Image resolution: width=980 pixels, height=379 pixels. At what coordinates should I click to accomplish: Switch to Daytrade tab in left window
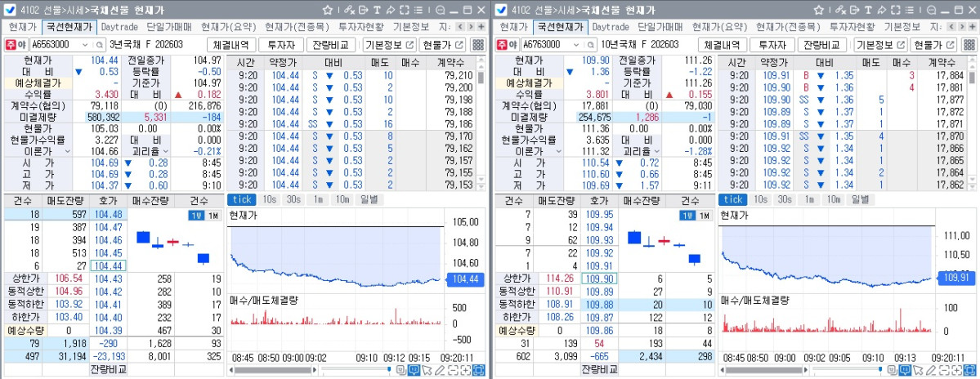point(120,27)
